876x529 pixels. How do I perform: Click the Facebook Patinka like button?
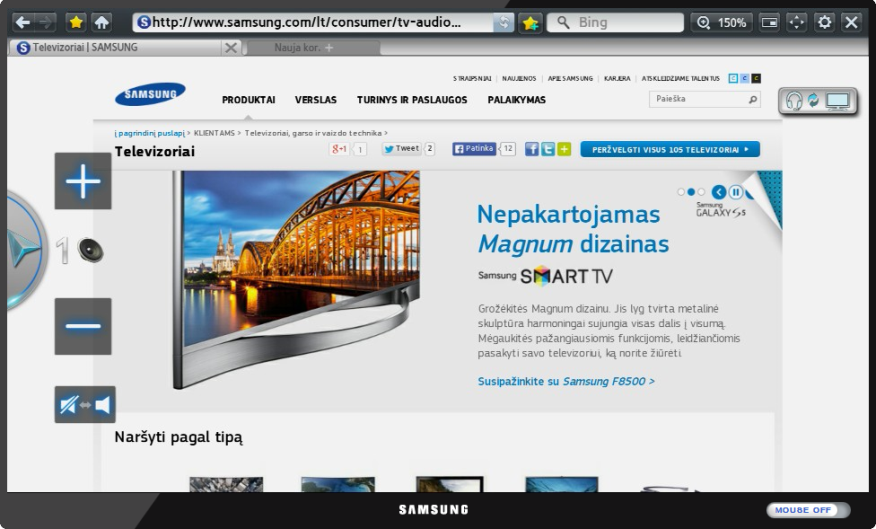[474, 149]
